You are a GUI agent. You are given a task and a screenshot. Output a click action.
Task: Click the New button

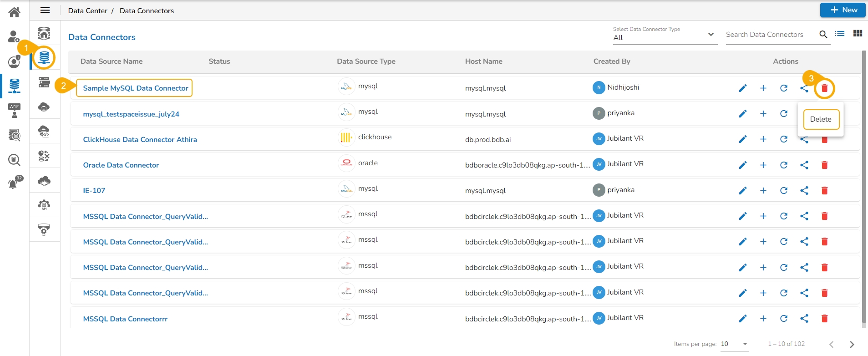[x=843, y=10]
